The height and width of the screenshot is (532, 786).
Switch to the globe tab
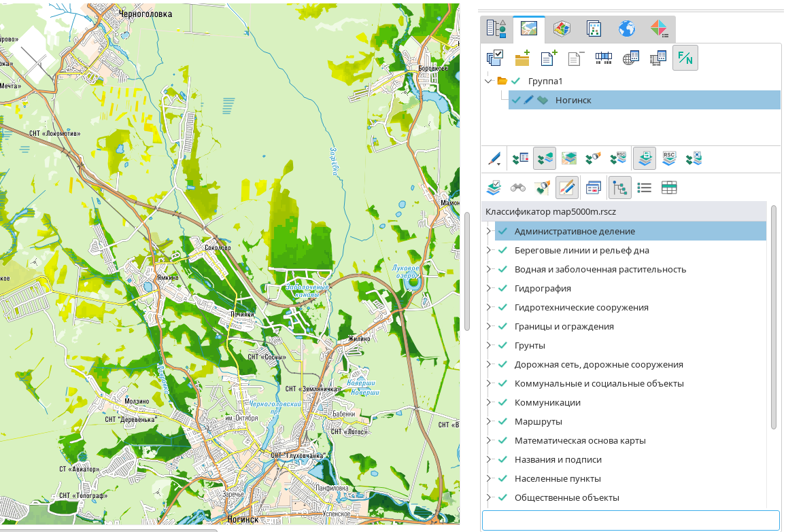[626, 29]
